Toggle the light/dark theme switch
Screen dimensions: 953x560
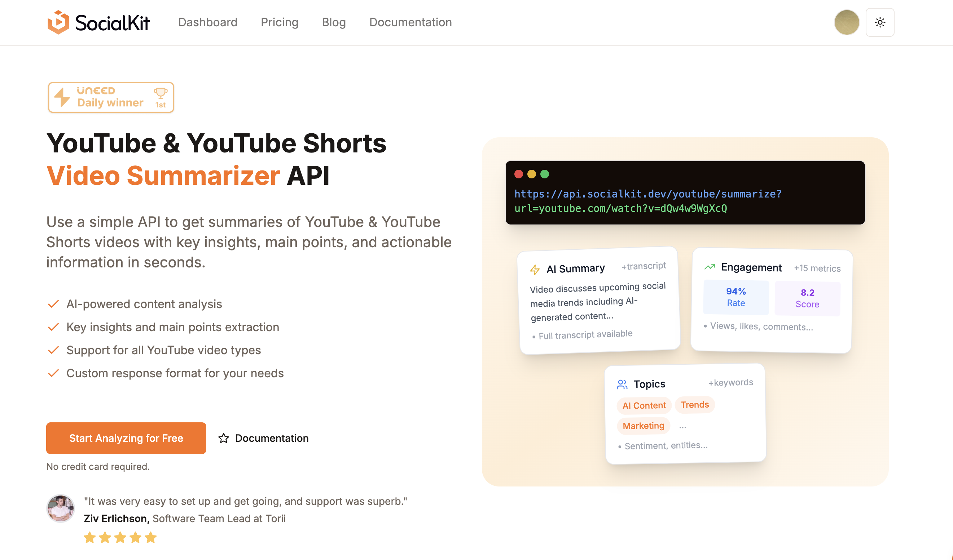tap(880, 22)
